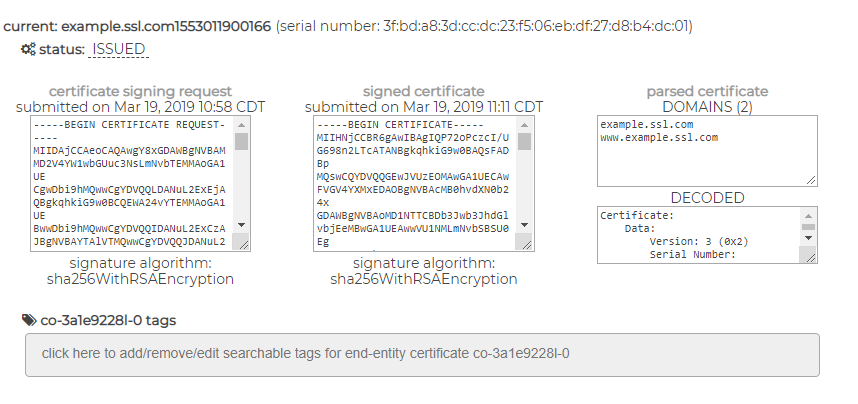Viewport: 858px width, 404px height.
Task: Click inside the DECODED certificate text area
Action: pyautogui.click(x=695, y=235)
